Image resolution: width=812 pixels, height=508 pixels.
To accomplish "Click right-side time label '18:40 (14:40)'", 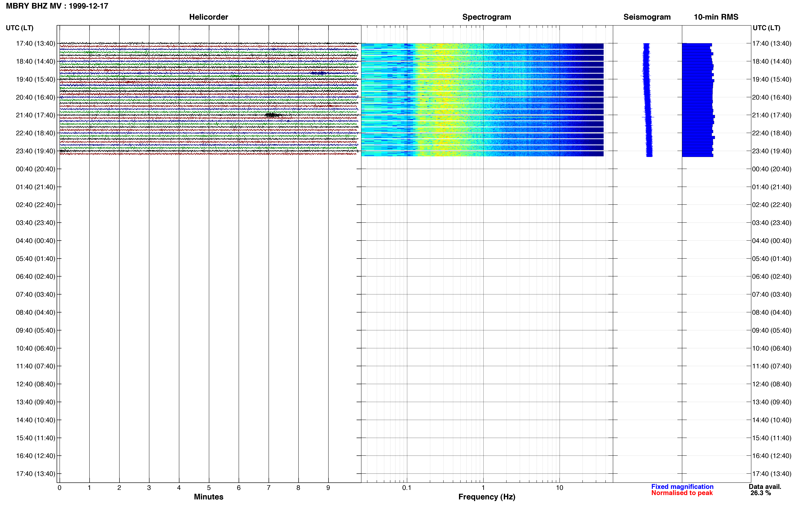I will coord(772,61).
